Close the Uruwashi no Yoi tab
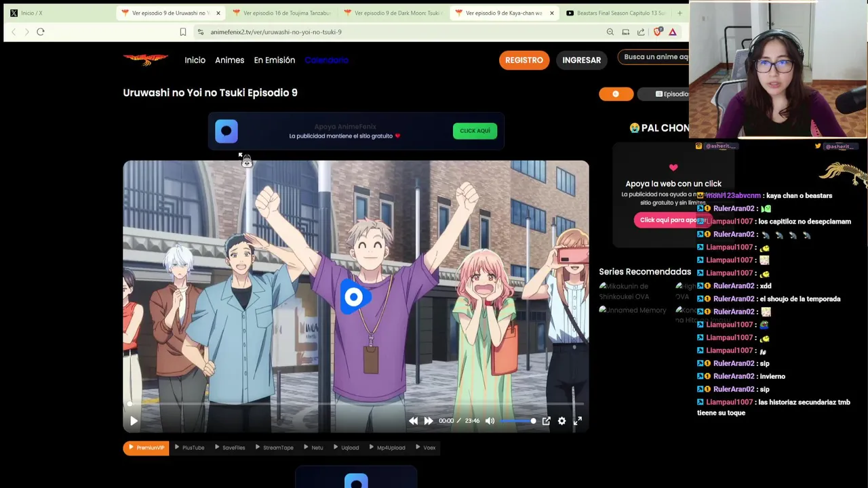The width and height of the screenshot is (868, 488). pos(218,13)
